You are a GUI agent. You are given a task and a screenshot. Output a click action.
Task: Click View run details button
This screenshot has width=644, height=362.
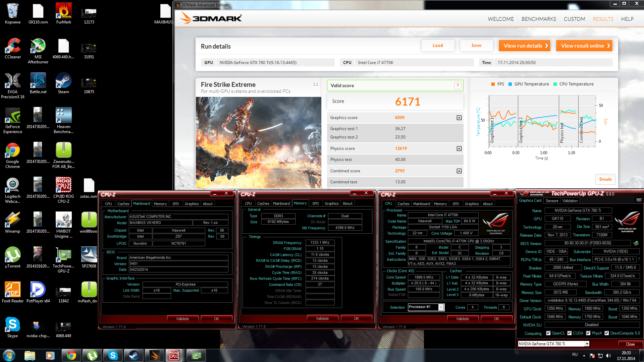tap(525, 46)
